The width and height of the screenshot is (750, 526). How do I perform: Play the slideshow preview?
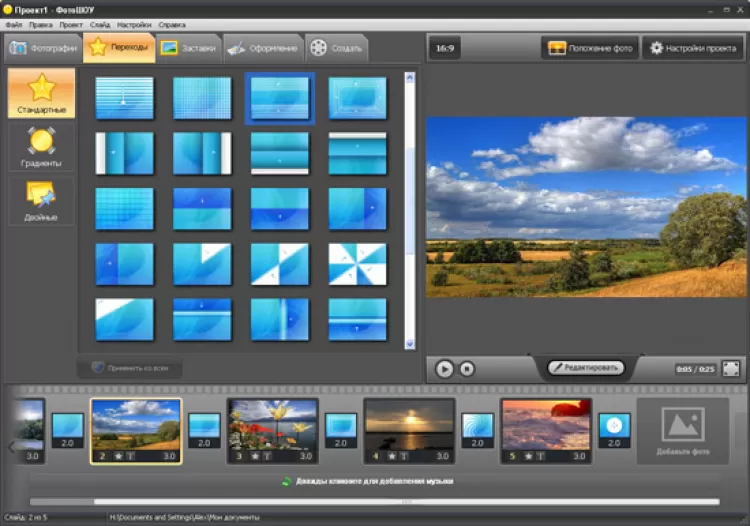(444, 369)
